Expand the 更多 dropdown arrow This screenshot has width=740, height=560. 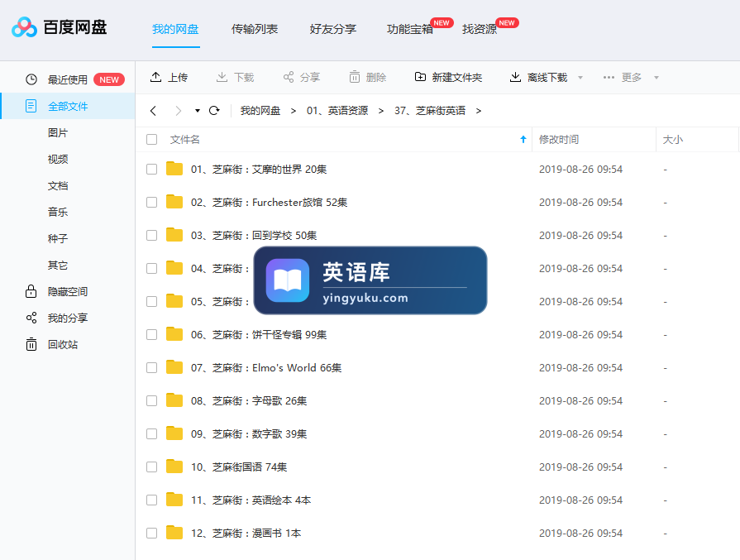[x=656, y=78]
